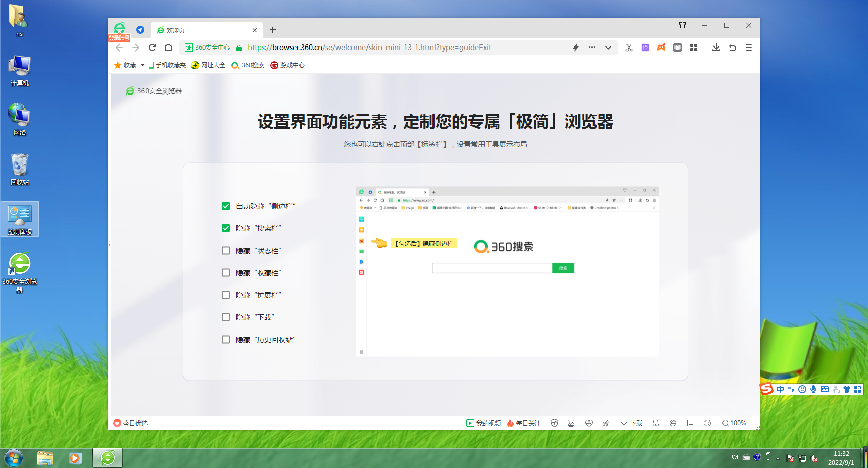The image size is (868, 468).
Task: Go to the browser home page
Action: coord(168,48)
